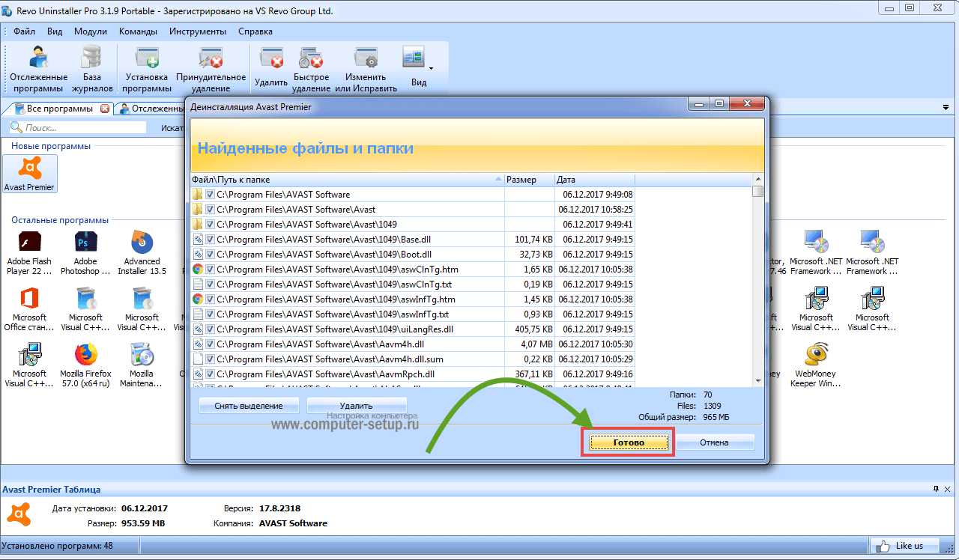This screenshot has height=560, width=959.
Task: Open the View (Вид) toolbar dropdown arrow
Action: tap(431, 68)
